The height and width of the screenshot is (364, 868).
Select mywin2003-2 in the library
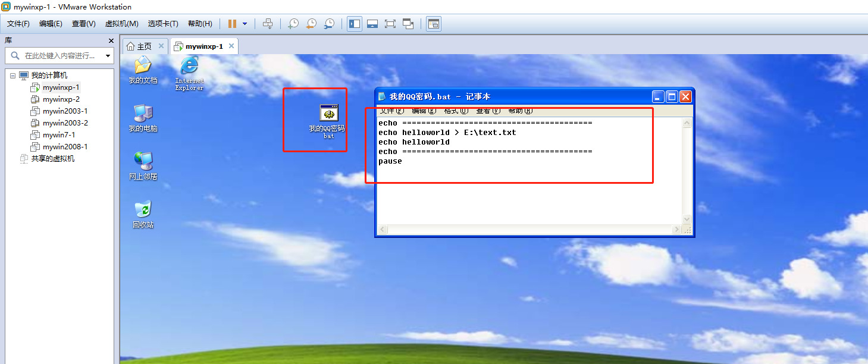[65, 123]
